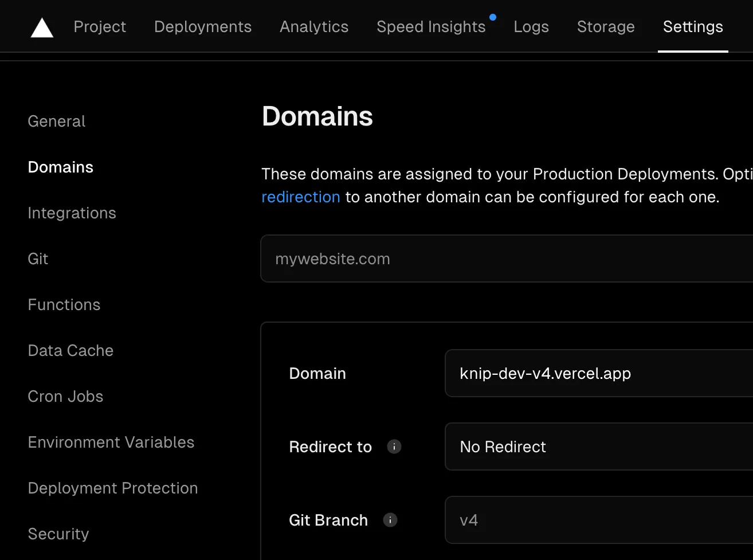The image size is (753, 560).
Task: Switch to the Deployments tab
Action: coord(202,26)
